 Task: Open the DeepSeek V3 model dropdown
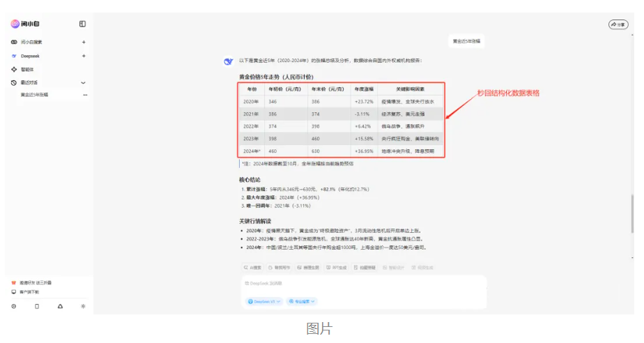point(264,301)
